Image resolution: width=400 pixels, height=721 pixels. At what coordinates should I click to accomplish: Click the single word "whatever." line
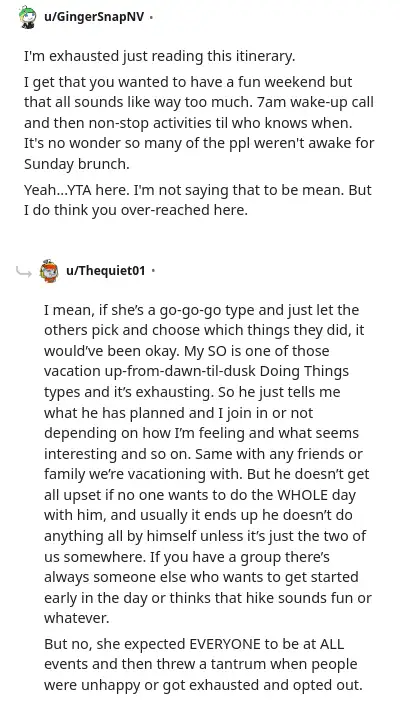coord(77,618)
